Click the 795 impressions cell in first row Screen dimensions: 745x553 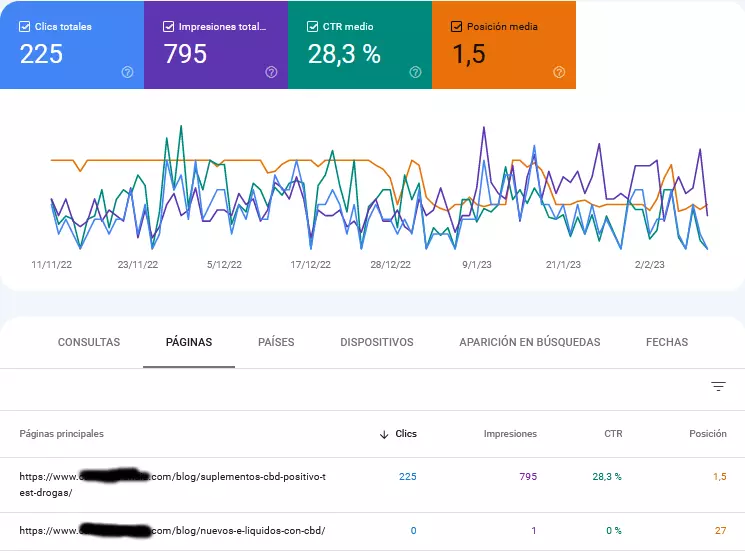point(528,477)
